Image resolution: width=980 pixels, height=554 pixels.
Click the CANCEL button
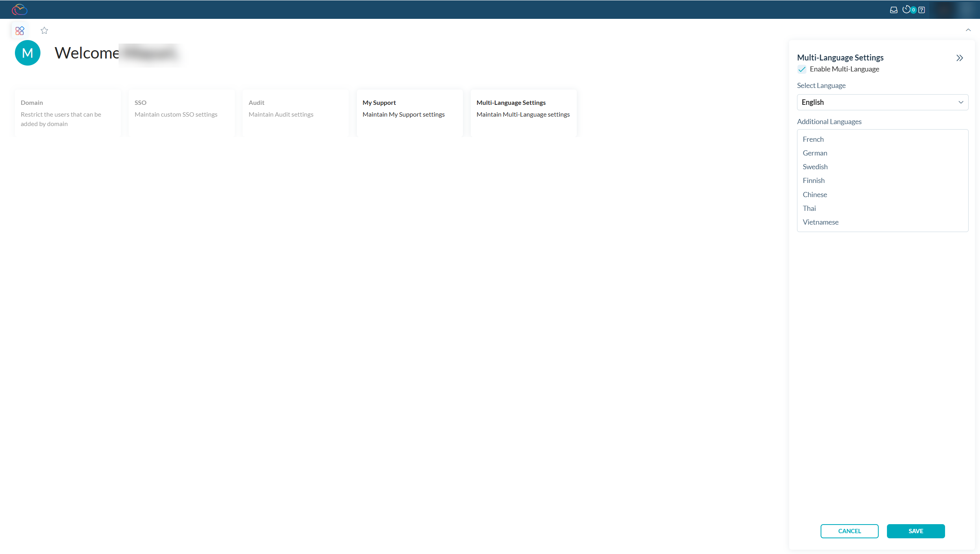tap(849, 531)
